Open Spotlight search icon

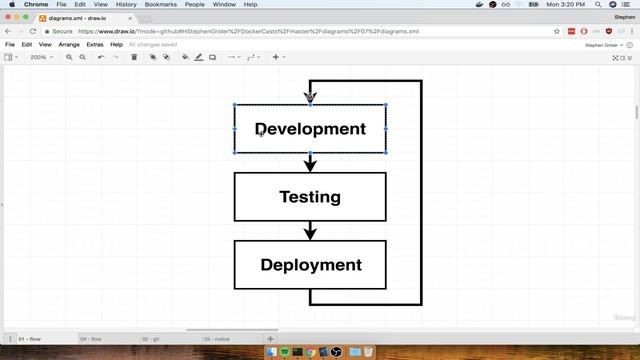[598, 4]
